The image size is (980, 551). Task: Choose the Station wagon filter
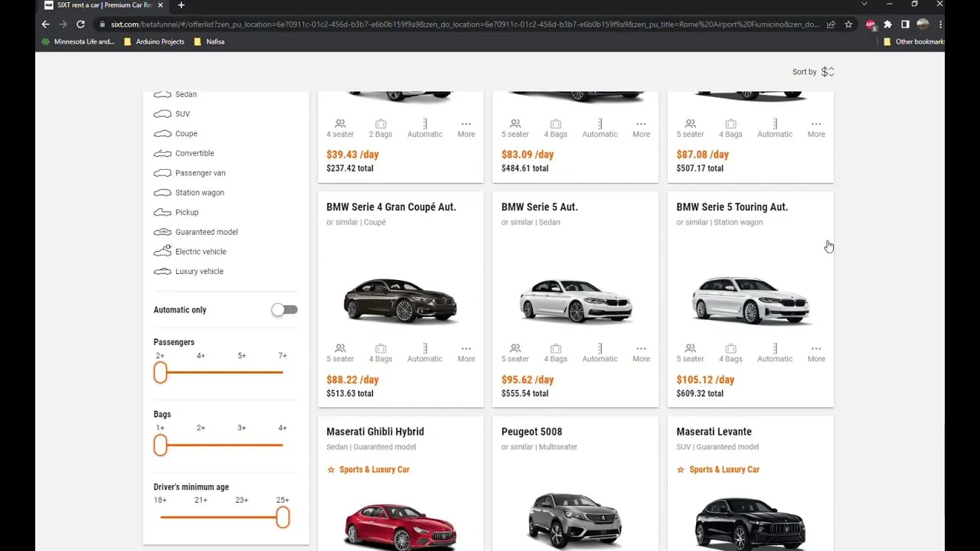pyautogui.click(x=189, y=193)
